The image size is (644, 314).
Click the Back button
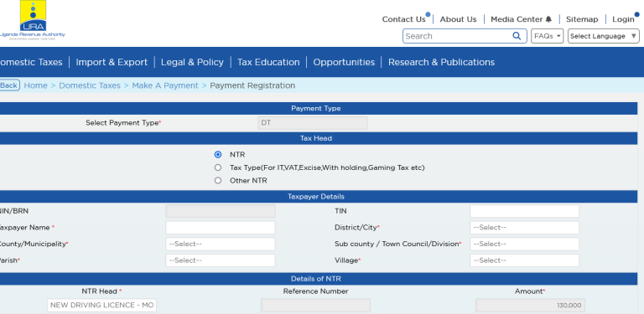tap(9, 85)
